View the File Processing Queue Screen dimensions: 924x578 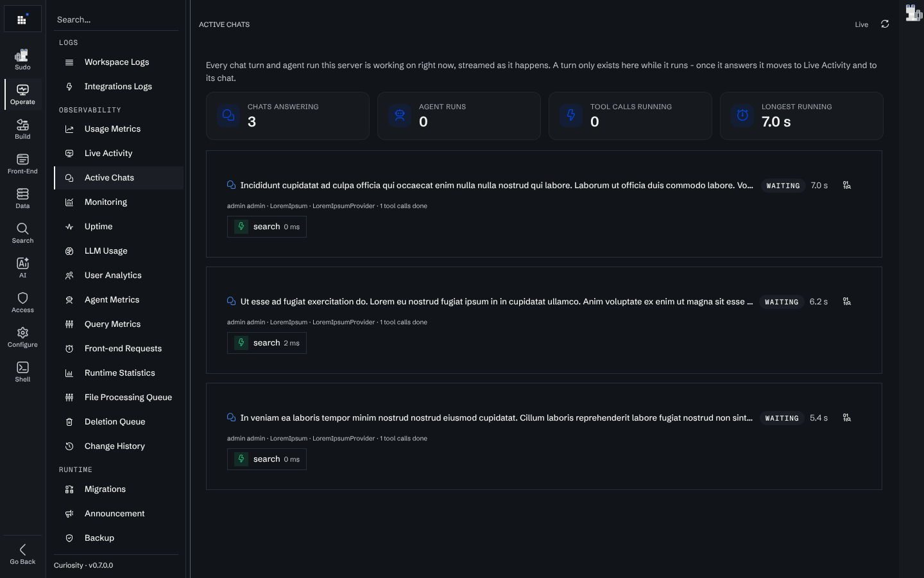click(x=119, y=398)
